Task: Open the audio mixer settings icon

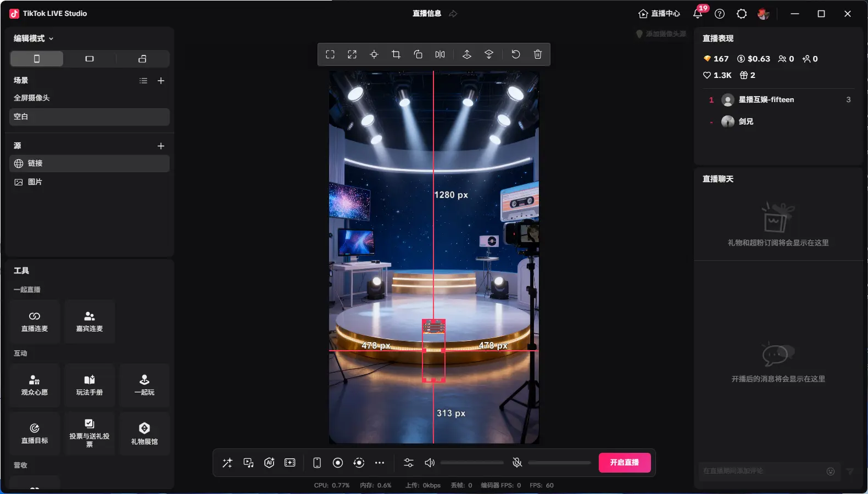Action: point(409,463)
